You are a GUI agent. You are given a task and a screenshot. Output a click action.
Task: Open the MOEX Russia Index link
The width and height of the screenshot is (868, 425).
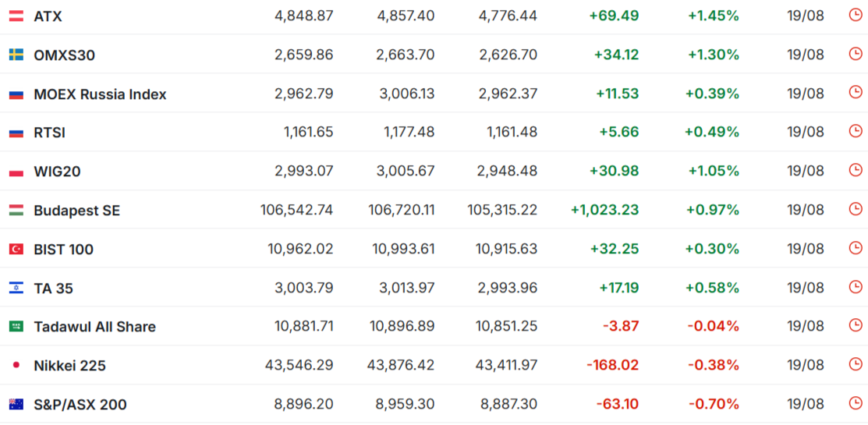tap(100, 94)
